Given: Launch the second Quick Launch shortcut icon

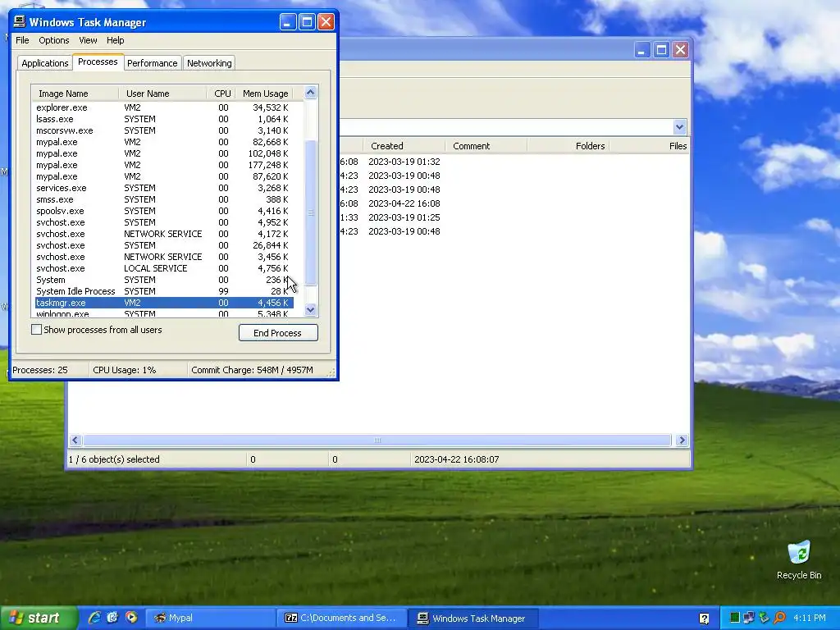Looking at the screenshot, I should pos(112,618).
